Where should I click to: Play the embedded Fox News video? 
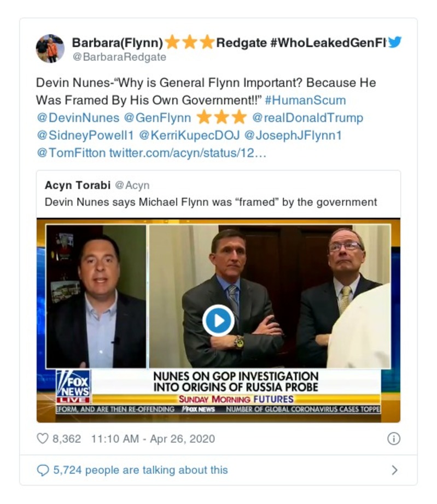[x=218, y=320]
